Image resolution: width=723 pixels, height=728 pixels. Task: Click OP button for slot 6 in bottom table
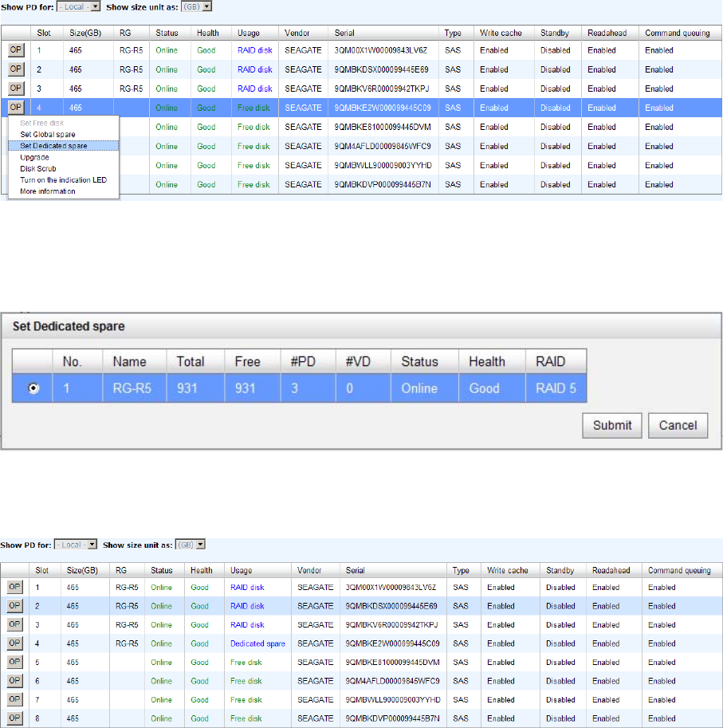16,681
